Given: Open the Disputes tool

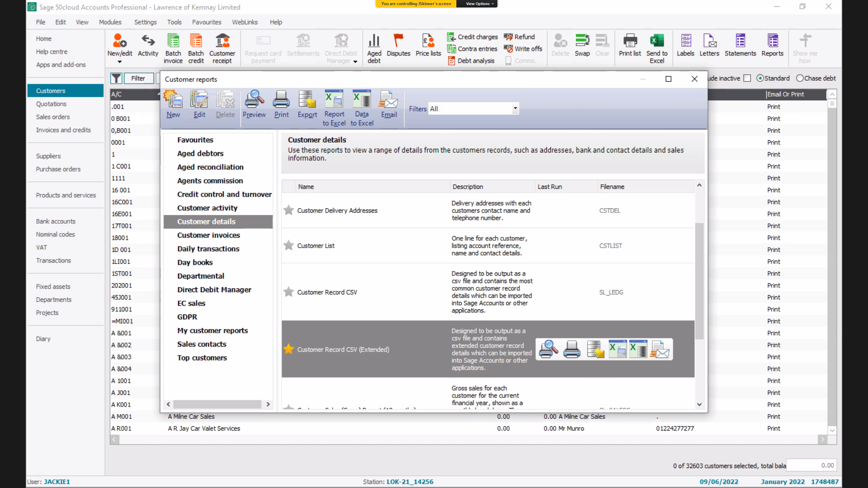Looking at the screenshot, I should tap(398, 45).
